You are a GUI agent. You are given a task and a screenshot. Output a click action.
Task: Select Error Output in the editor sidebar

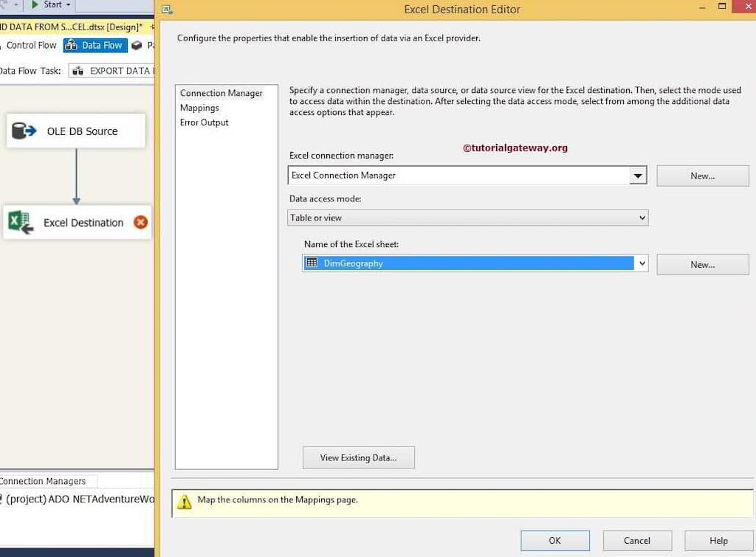pos(204,122)
